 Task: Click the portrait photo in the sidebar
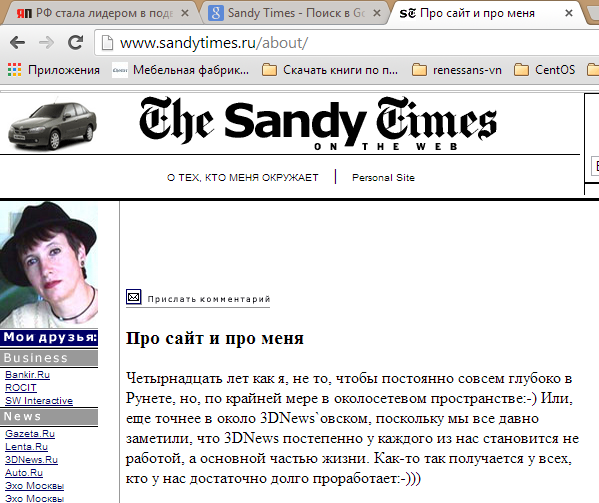49,264
